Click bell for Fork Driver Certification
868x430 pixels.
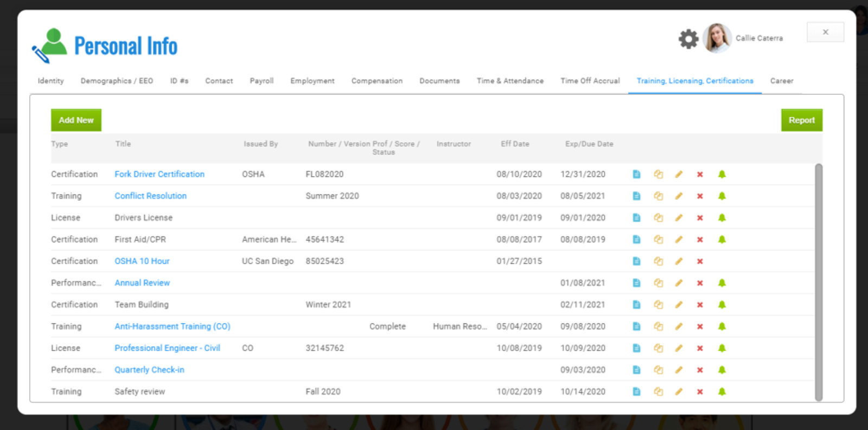tap(722, 174)
